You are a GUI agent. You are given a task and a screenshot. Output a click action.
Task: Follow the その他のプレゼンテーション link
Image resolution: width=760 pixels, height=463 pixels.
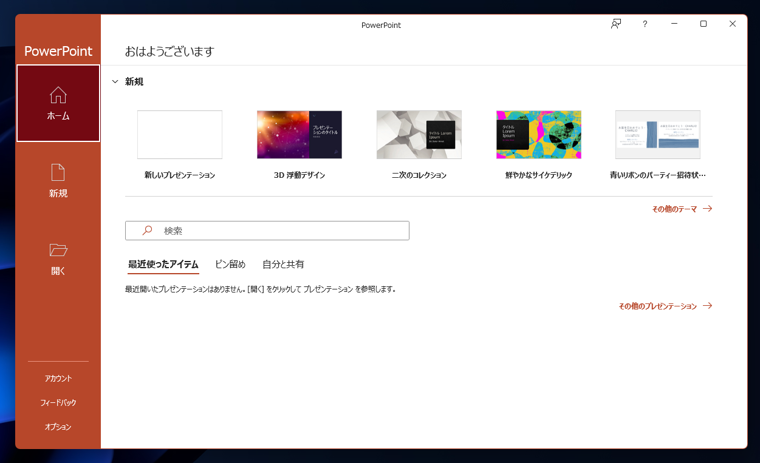(x=665, y=306)
